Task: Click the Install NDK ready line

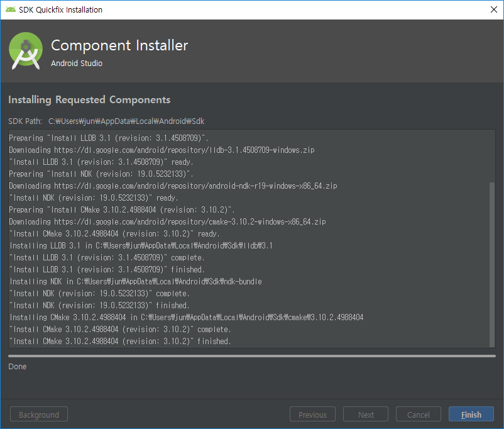Action: (x=94, y=198)
